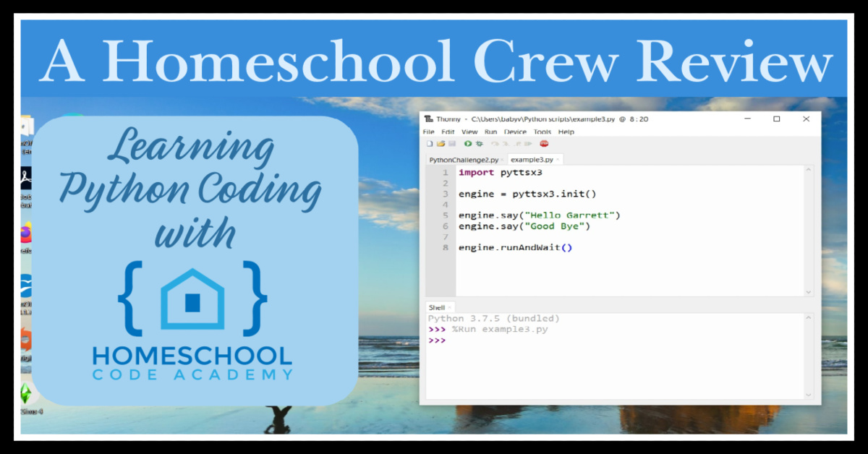This screenshot has height=454, width=868.
Task: Close the example3.py tab
Action: (x=557, y=159)
